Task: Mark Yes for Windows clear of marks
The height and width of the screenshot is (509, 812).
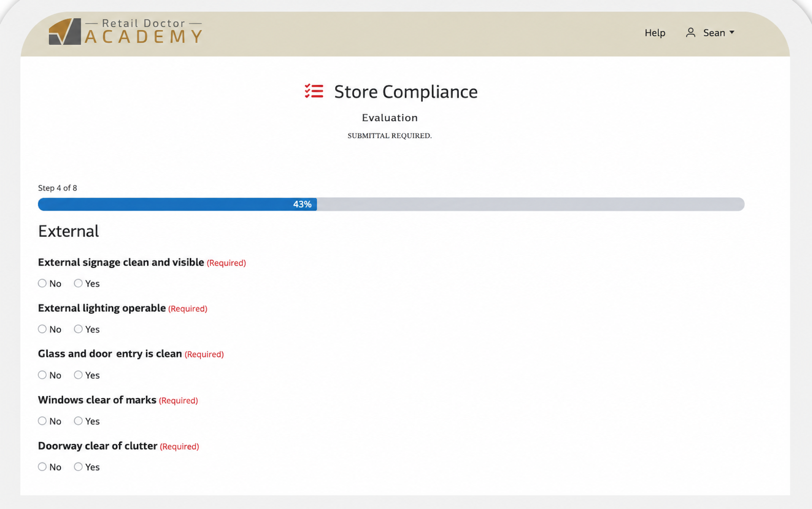Action: pyautogui.click(x=78, y=421)
